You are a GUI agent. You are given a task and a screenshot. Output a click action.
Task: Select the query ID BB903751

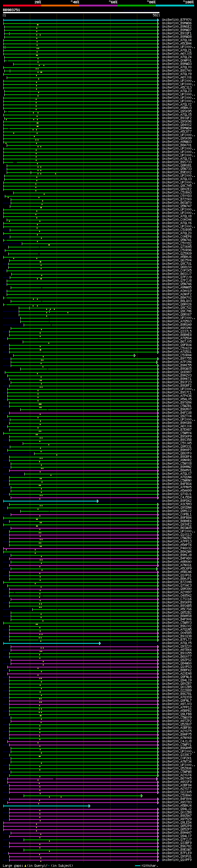coord(11,10)
